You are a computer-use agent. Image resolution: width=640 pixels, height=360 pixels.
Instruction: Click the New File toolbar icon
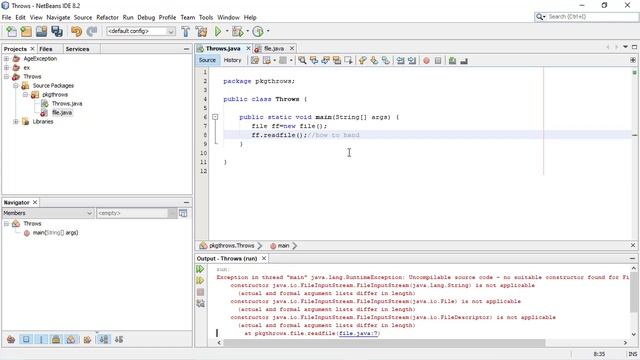tap(11, 31)
